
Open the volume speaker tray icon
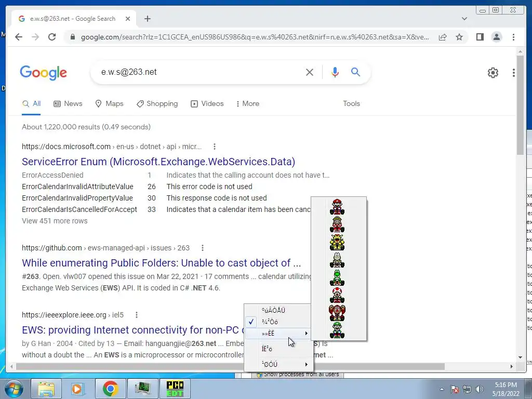pyautogui.click(x=479, y=389)
